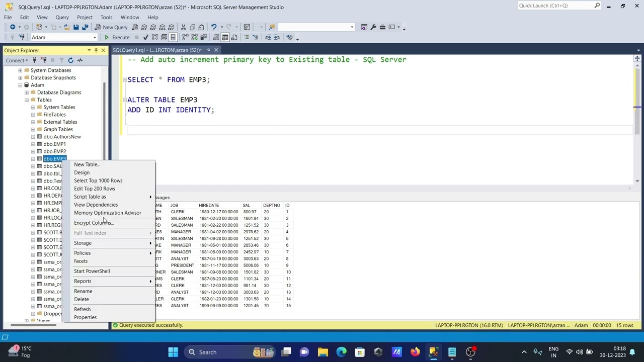This screenshot has height=362, width=644.
Task: Expand the System Databases node
Action: [20, 70]
